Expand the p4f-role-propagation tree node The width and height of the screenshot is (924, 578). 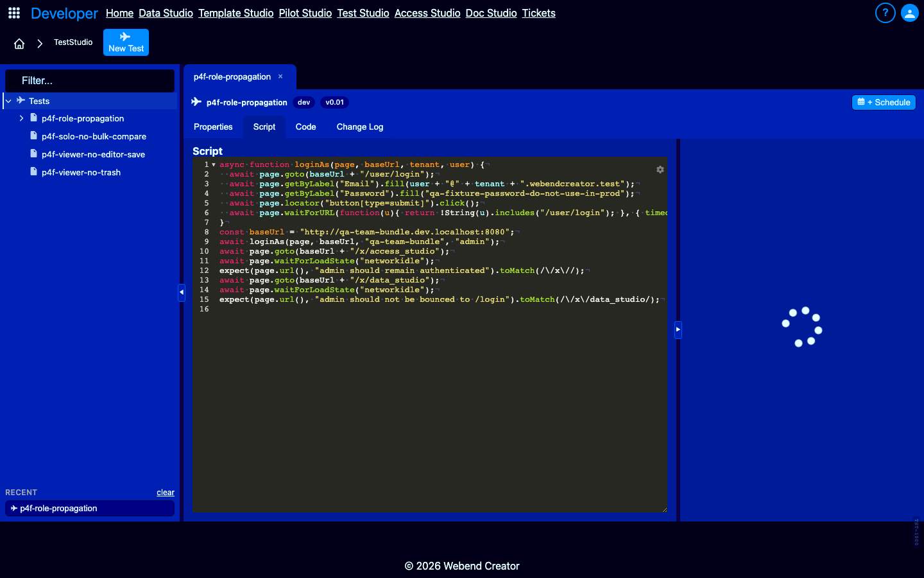click(x=21, y=118)
